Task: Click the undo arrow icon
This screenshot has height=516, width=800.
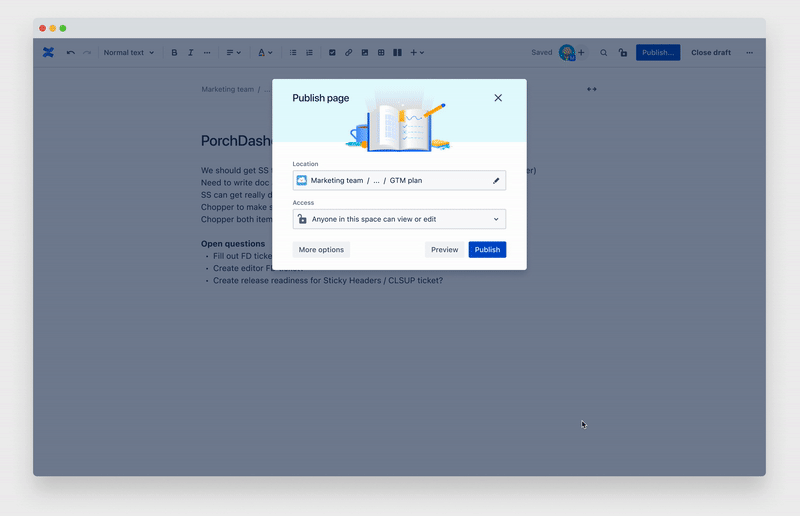Action: tap(70, 53)
